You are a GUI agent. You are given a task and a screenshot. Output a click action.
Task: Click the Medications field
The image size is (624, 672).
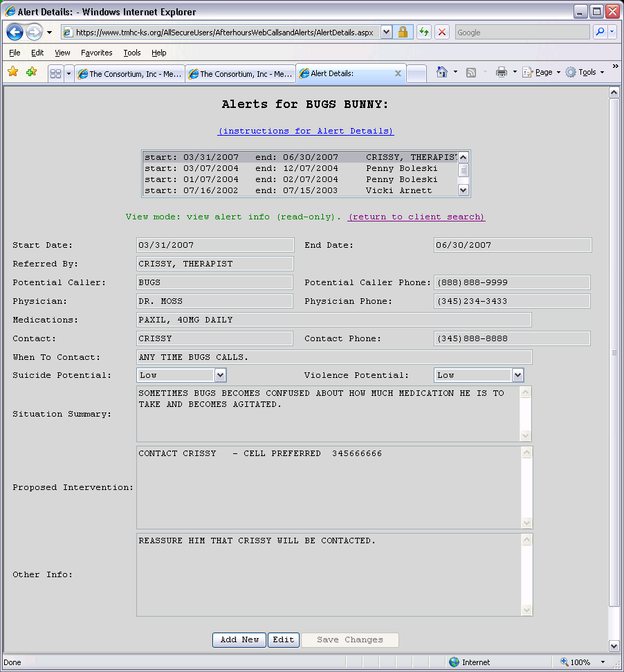(334, 320)
